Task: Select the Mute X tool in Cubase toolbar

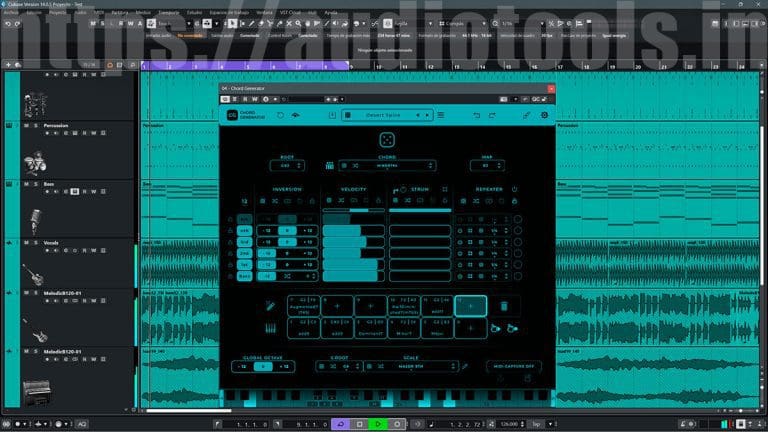Action: click(289, 23)
